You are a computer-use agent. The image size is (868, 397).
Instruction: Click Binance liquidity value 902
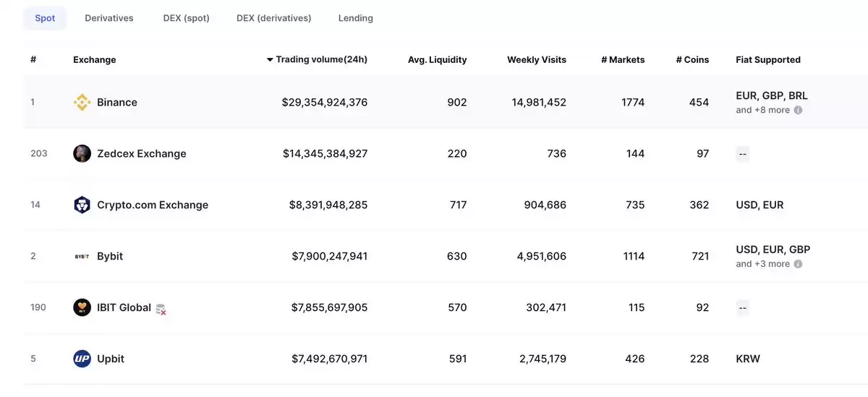point(457,102)
